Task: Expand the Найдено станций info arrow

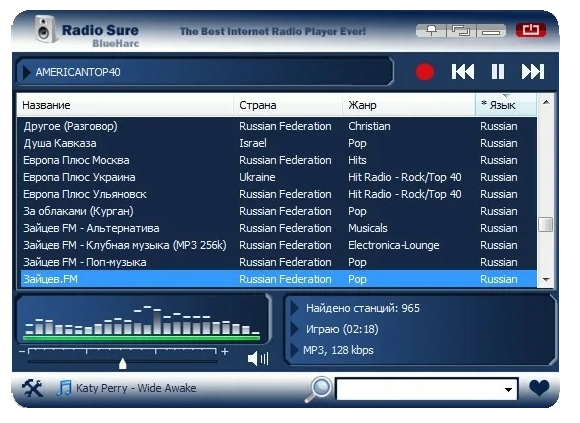Action: (x=295, y=308)
